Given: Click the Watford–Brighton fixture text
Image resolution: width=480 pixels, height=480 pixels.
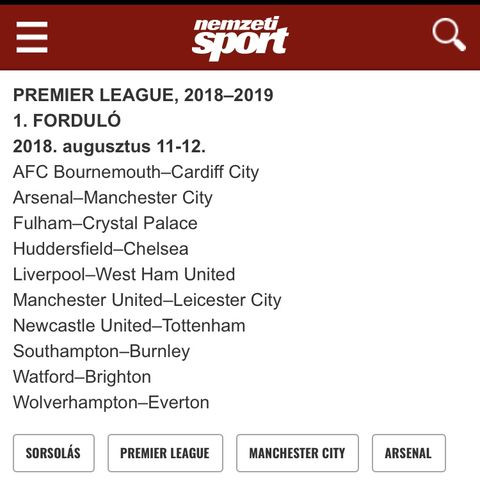Looking at the screenshot, I should (x=82, y=377).
